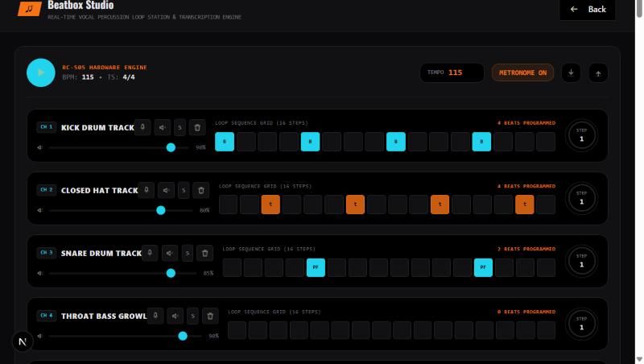This screenshot has width=644, height=364.
Task: Click volume speaker icon under Closed Hat Track
Action: 39,210
